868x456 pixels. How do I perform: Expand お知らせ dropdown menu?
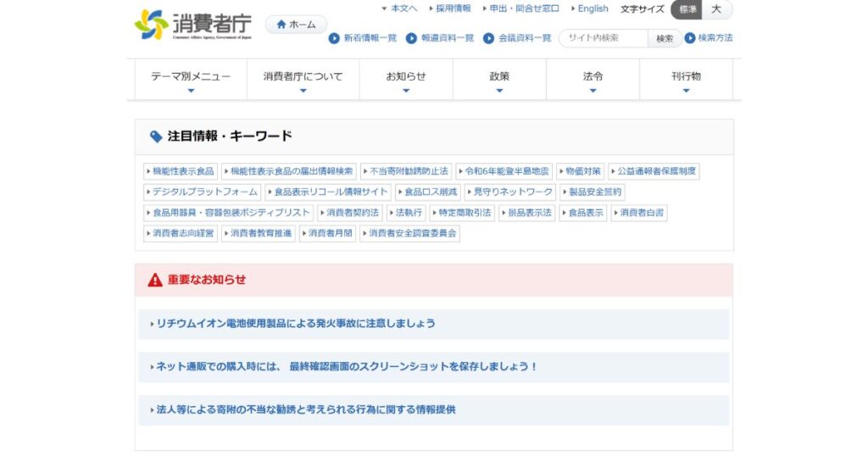click(406, 81)
